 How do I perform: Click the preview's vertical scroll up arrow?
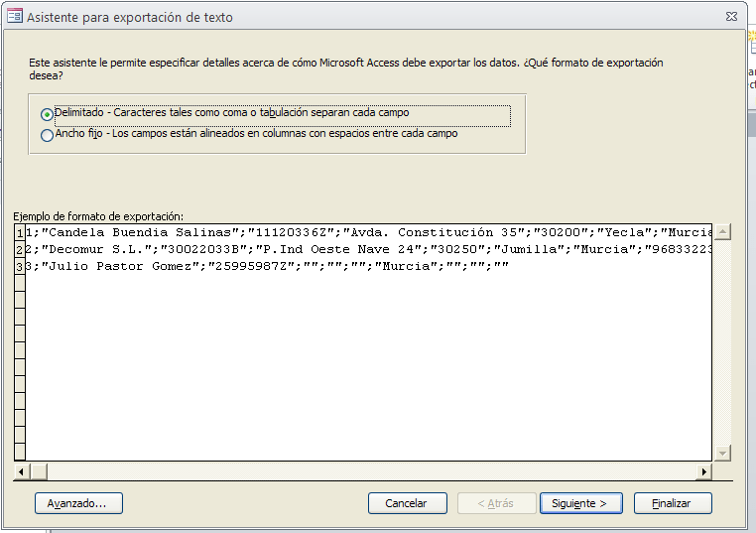pos(723,232)
